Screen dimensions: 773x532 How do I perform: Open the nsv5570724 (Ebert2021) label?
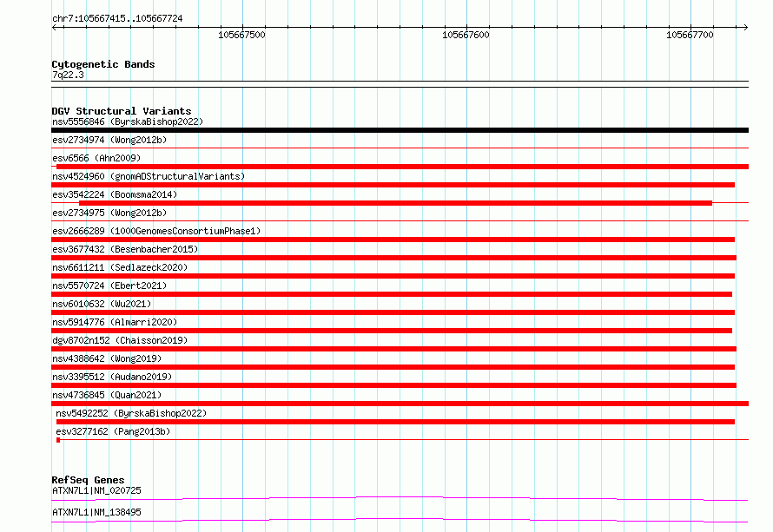coord(109,286)
